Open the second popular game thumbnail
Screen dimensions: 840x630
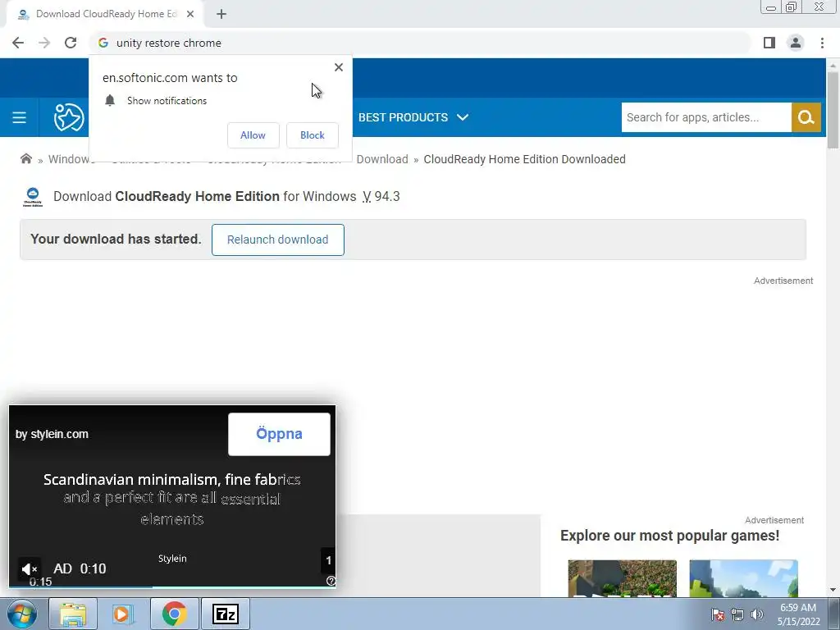tap(743, 578)
